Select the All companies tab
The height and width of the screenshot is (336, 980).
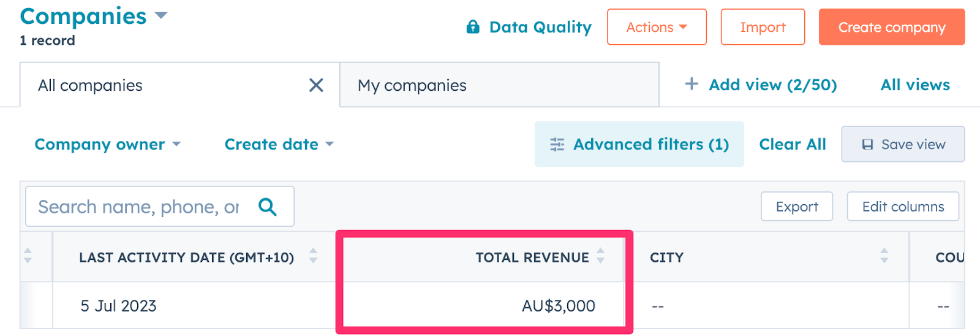tap(90, 85)
